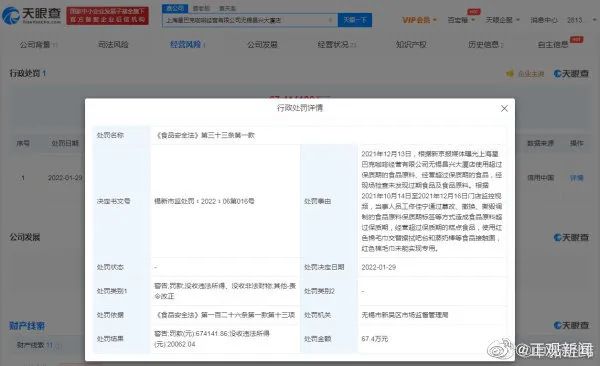600x366 pixels.
Task: Open the 知识产权 navigation tab
Action: (x=411, y=45)
